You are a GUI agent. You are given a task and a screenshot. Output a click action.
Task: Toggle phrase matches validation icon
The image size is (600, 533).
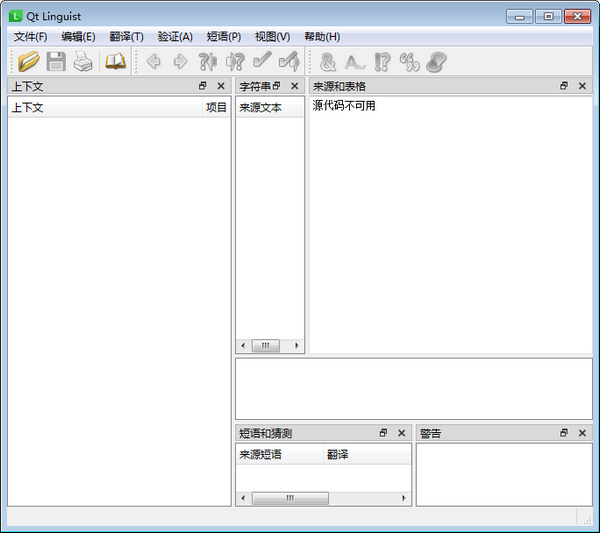(409, 62)
